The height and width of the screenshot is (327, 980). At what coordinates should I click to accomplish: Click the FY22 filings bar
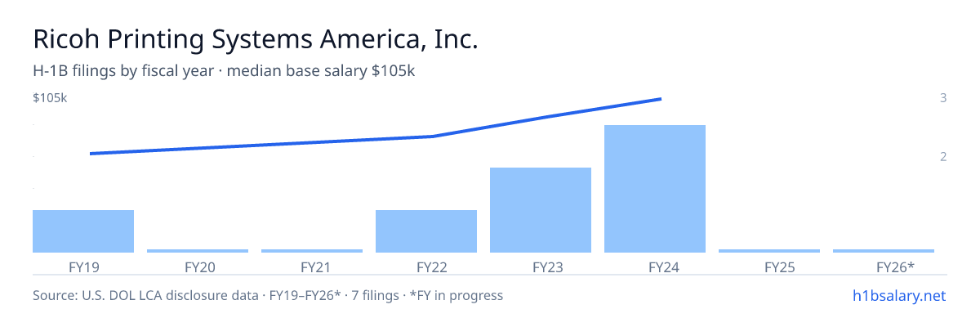coord(426,231)
